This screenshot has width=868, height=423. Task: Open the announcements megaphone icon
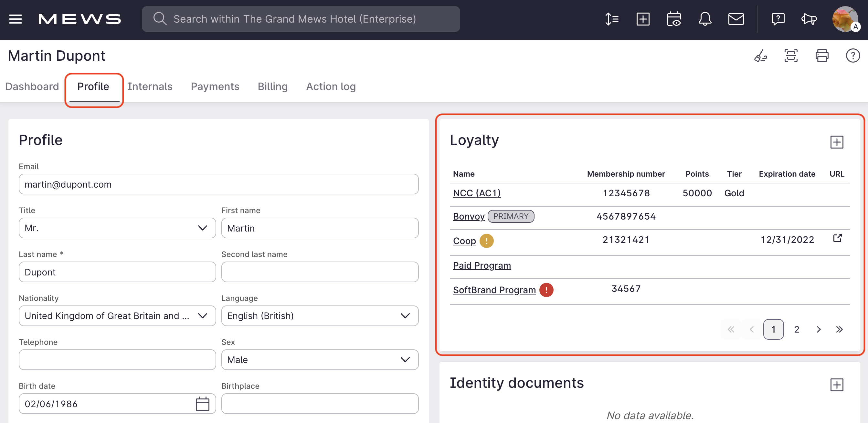click(809, 19)
